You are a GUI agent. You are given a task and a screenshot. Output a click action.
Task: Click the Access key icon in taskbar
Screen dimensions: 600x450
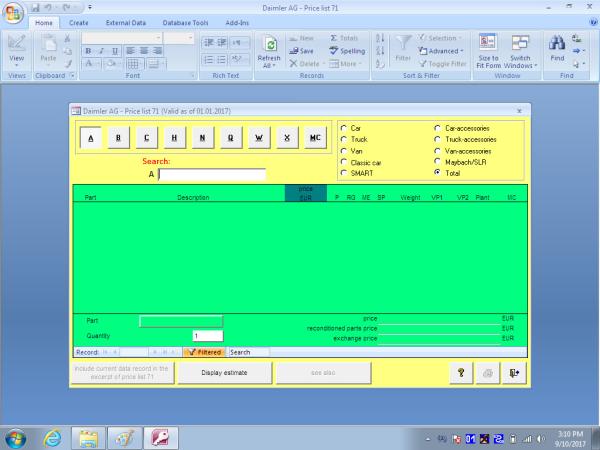161,439
